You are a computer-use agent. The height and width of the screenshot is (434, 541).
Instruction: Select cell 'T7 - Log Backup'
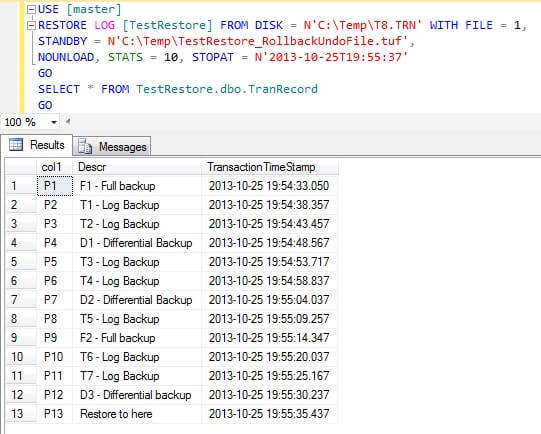(137, 376)
